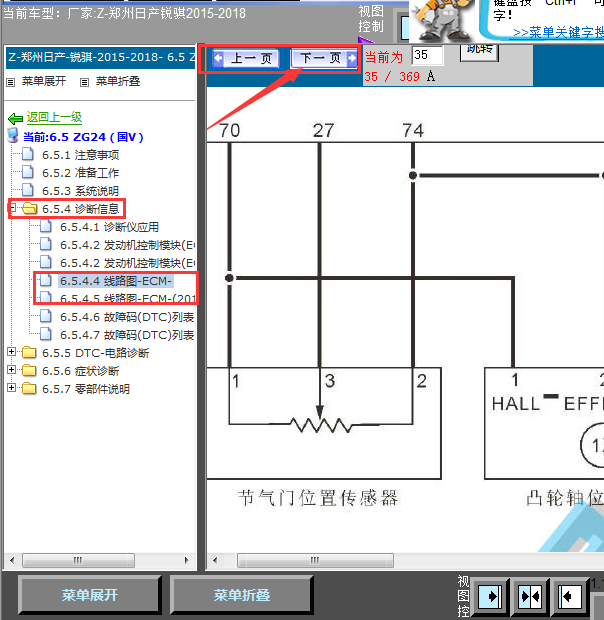Viewport: 604px width, 620px height.
Task: Click 返回上一级 link to go back
Action: click(54, 117)
